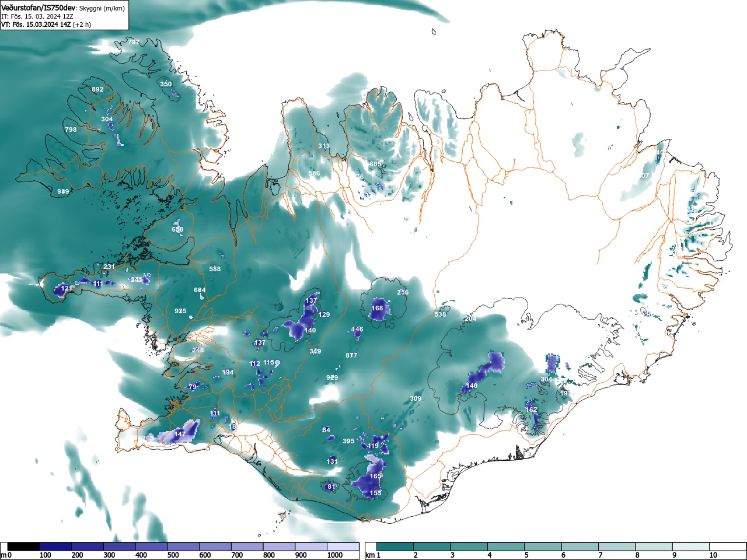Click visibility value 162 on the map
This screenshot has height=560, width=747.
click(531, 409)
